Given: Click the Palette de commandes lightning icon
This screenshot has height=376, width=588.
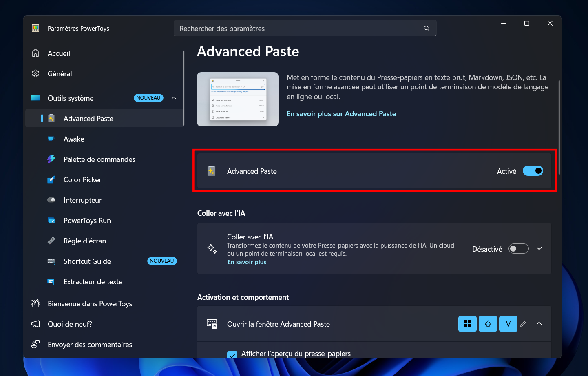Looking at the screenshot, I should click(x=51, y=159).
